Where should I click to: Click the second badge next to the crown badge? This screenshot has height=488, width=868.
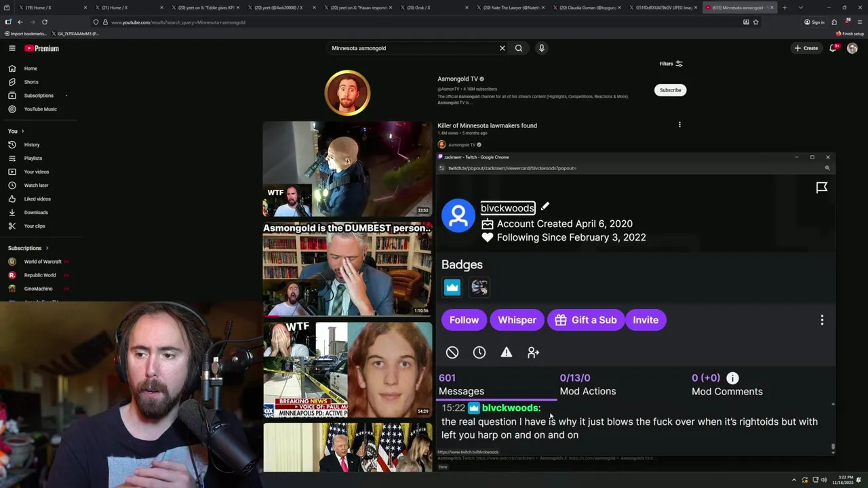click(x=479, y=287)
